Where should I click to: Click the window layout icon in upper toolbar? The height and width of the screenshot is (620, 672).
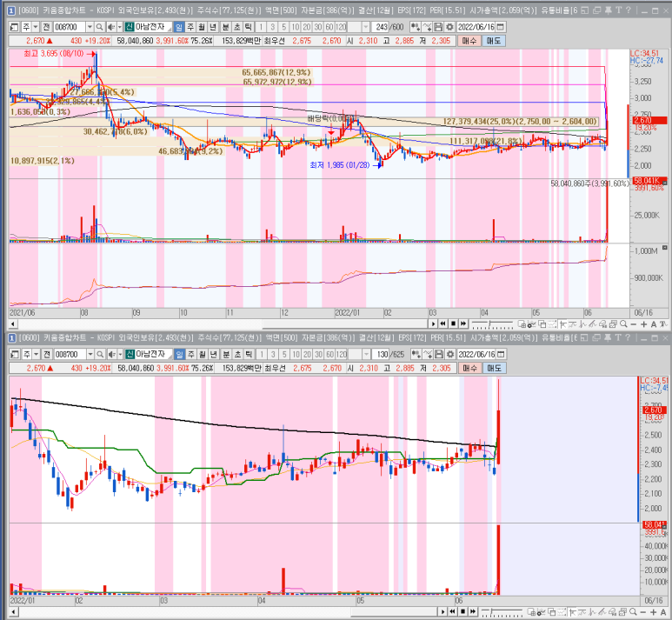14,27
